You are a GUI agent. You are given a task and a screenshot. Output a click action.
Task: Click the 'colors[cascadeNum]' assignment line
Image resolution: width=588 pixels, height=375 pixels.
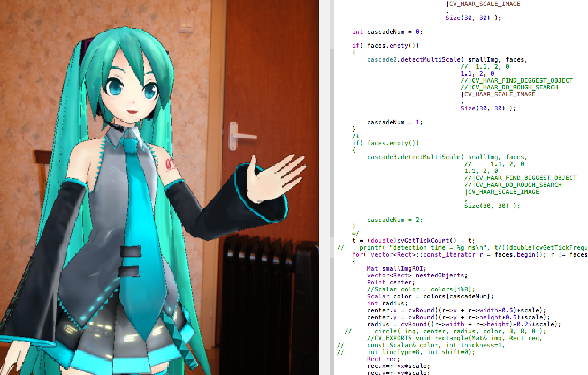430,297
